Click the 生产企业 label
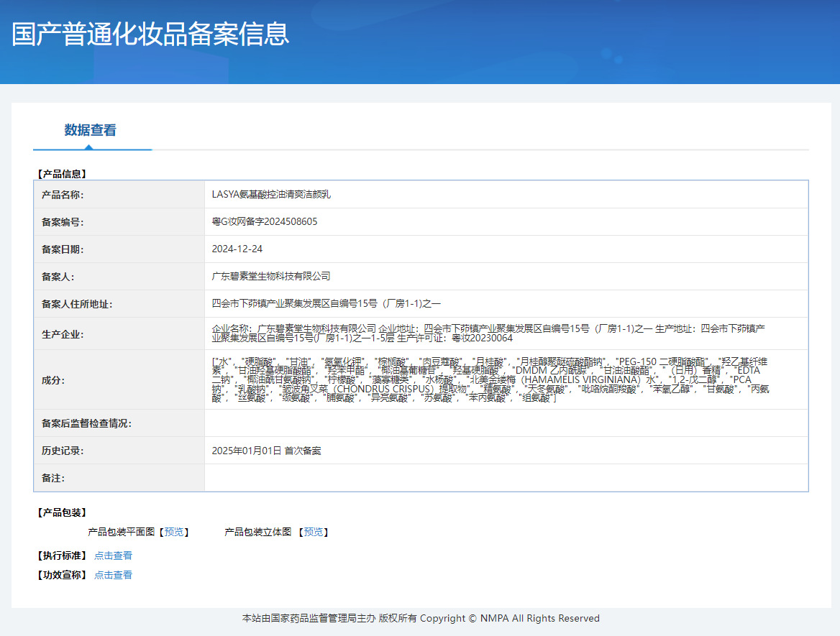The image size is (840, 636). tap(63, 335)
